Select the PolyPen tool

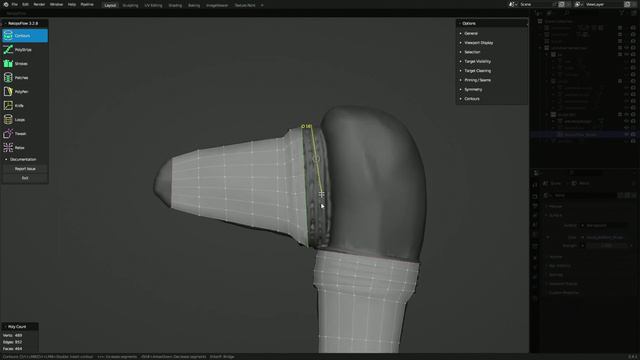pos(25,91)
